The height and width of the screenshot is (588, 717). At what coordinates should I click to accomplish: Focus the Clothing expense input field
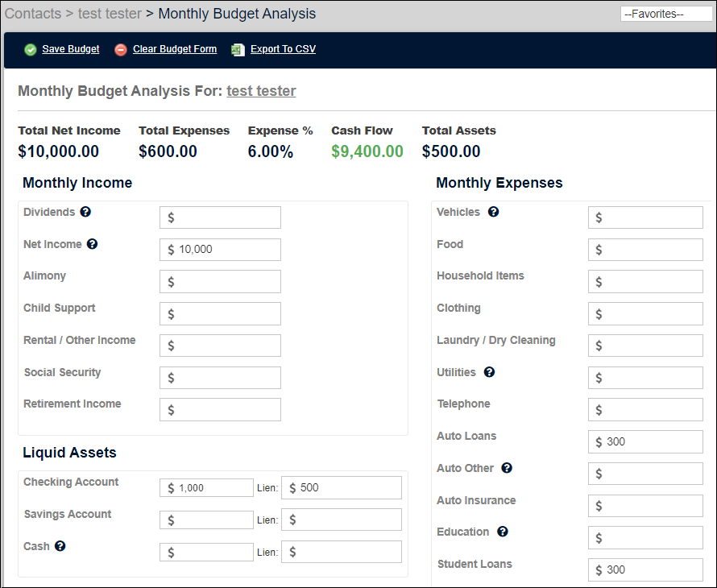tap(645, 313)
